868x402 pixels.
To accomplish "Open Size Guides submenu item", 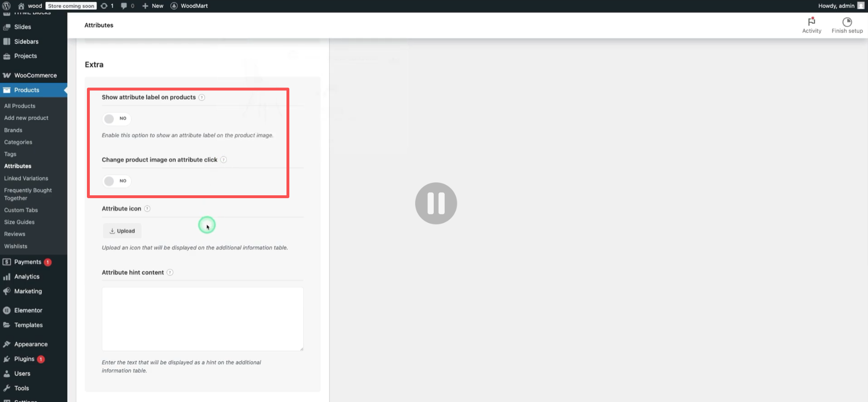I will pyautogui.click(x=19, y=222).
